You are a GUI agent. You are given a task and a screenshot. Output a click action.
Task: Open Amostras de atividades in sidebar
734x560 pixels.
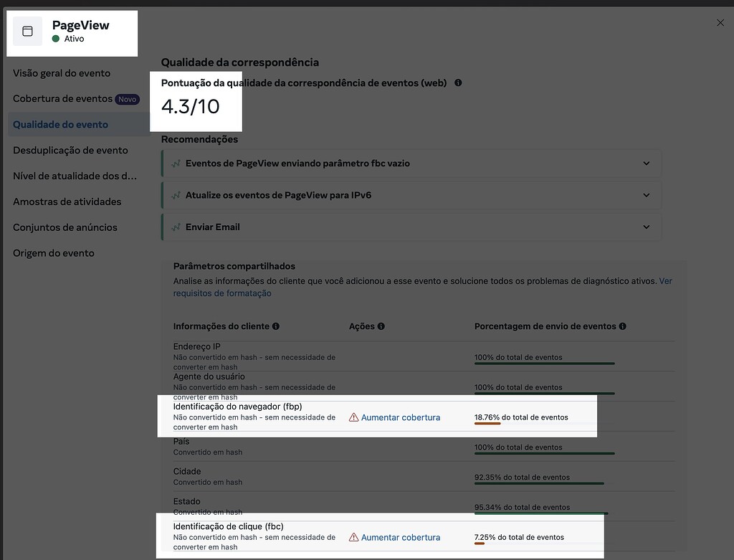[67, 201]
